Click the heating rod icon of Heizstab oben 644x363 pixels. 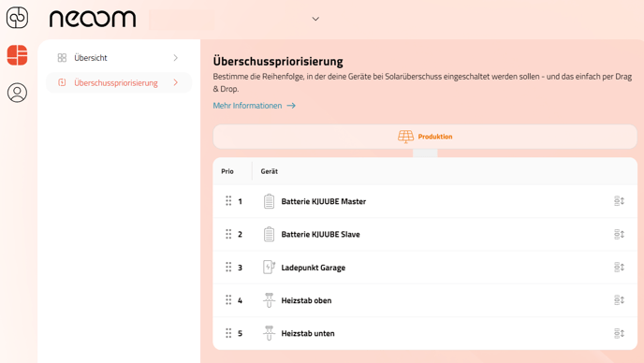point(269,300)
